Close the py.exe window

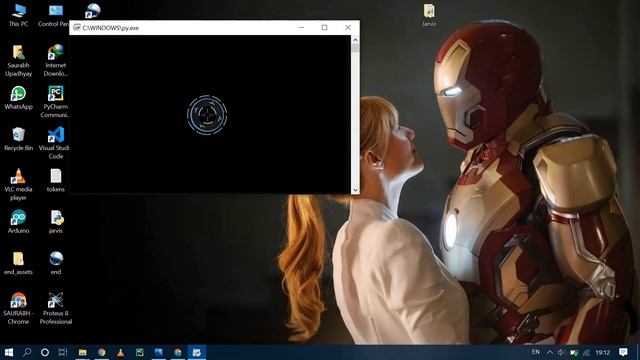pyautogui.click(x=348, y=27)
